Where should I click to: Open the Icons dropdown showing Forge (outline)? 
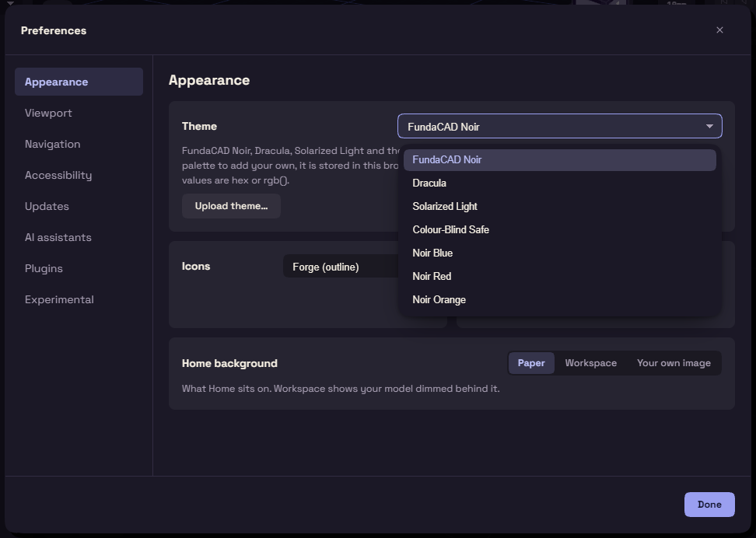tap(341, 267)
